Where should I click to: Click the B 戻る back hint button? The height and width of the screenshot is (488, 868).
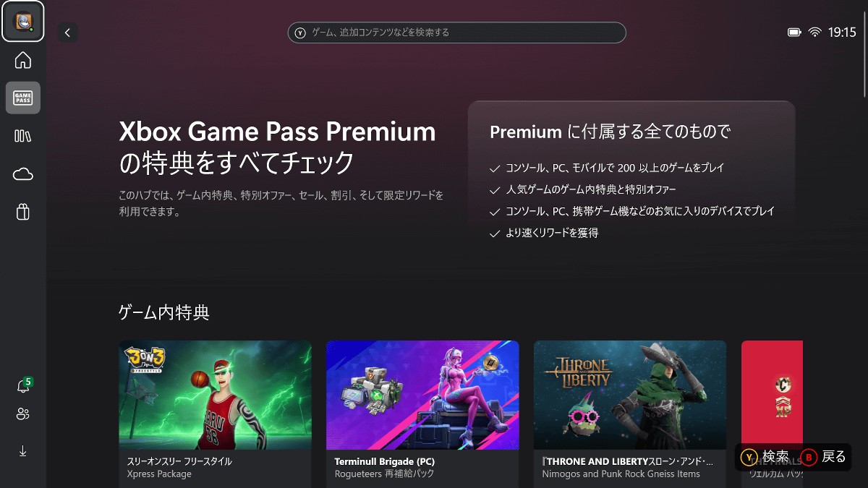(x=823, y=457)
